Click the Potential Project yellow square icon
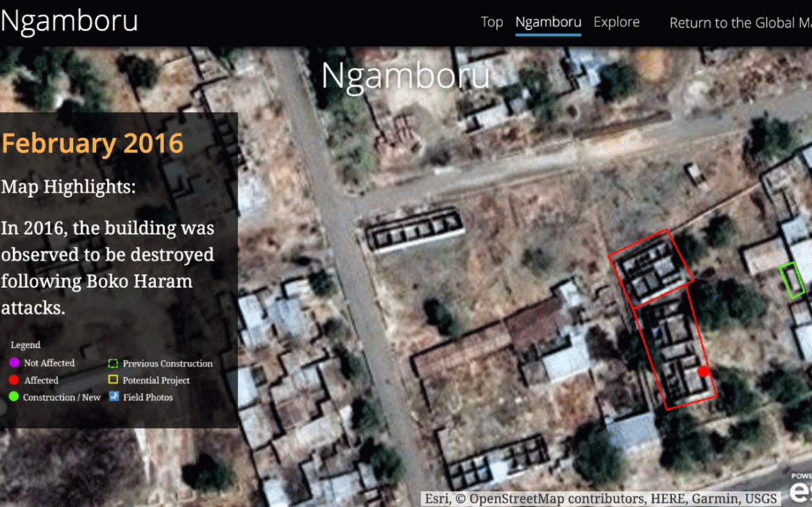The width and height of the screenshot is (812, 507). pos(113,380)
